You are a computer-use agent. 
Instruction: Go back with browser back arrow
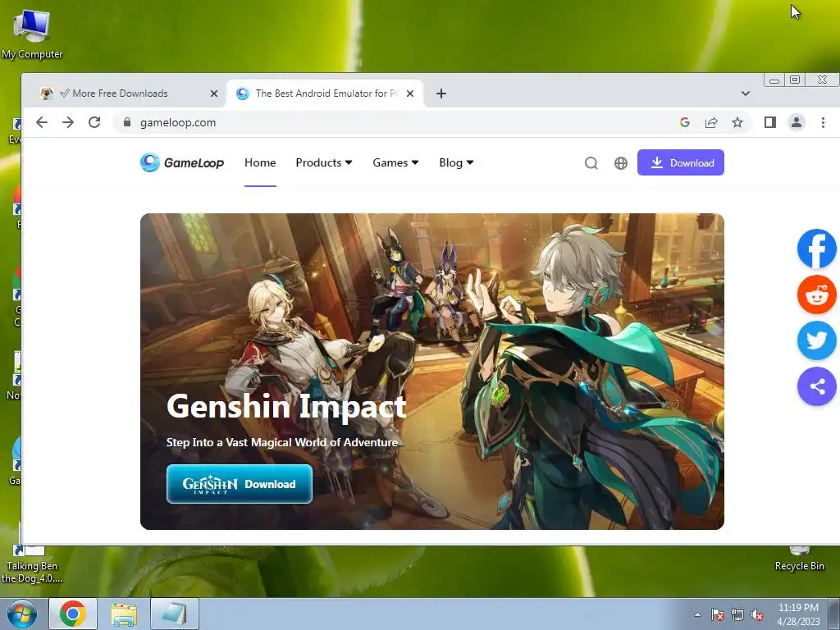[x=42, y=122]
